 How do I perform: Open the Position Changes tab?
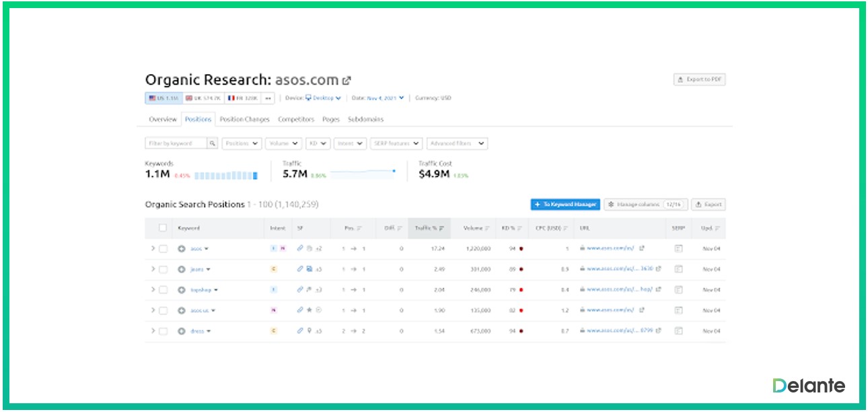coord(245,119)
